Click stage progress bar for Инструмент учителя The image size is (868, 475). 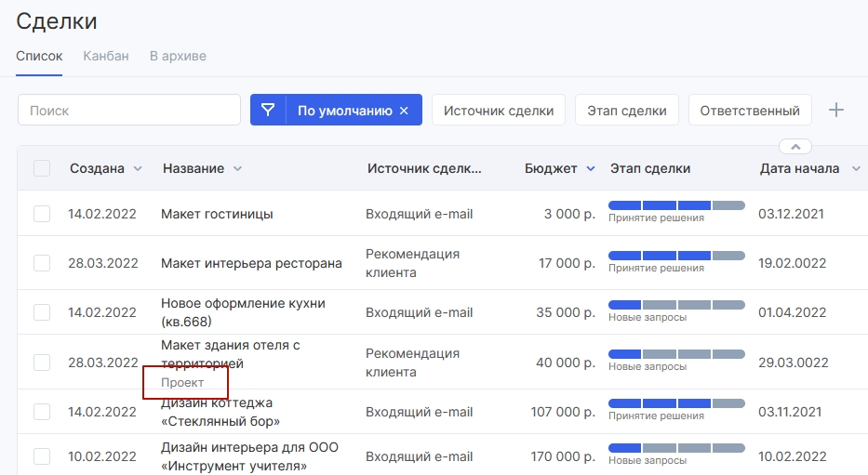676,448
